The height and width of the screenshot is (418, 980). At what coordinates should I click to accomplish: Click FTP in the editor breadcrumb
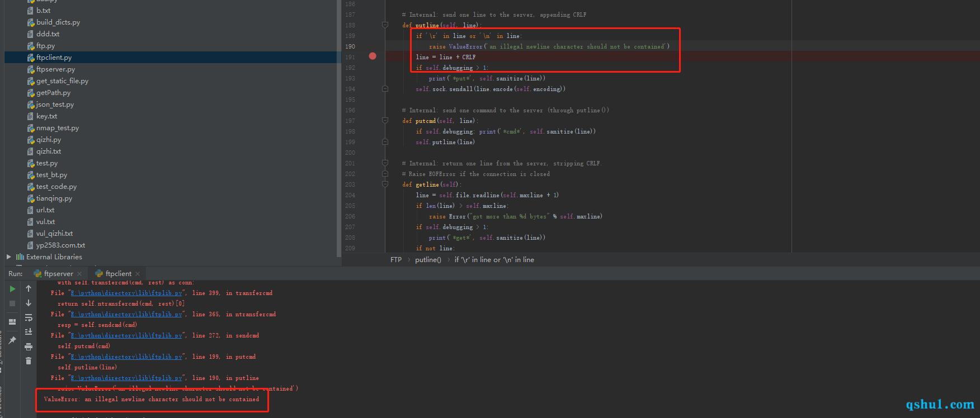click(x=396, y=260)
